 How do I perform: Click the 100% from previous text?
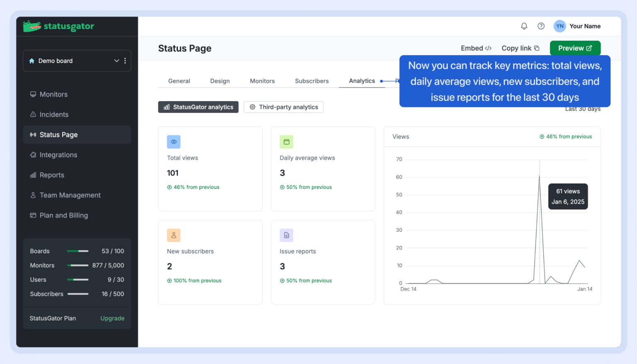197,281
